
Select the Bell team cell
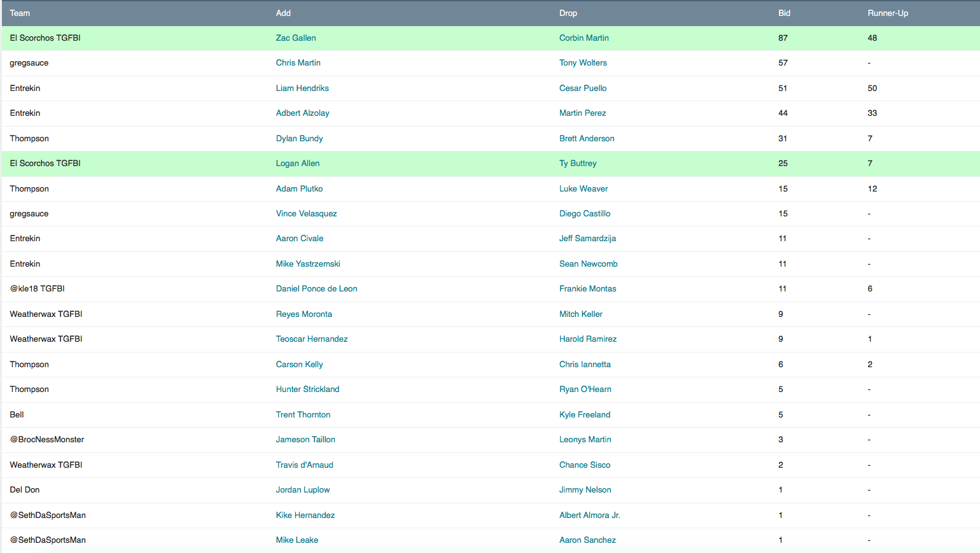click(x=17, y=415)
